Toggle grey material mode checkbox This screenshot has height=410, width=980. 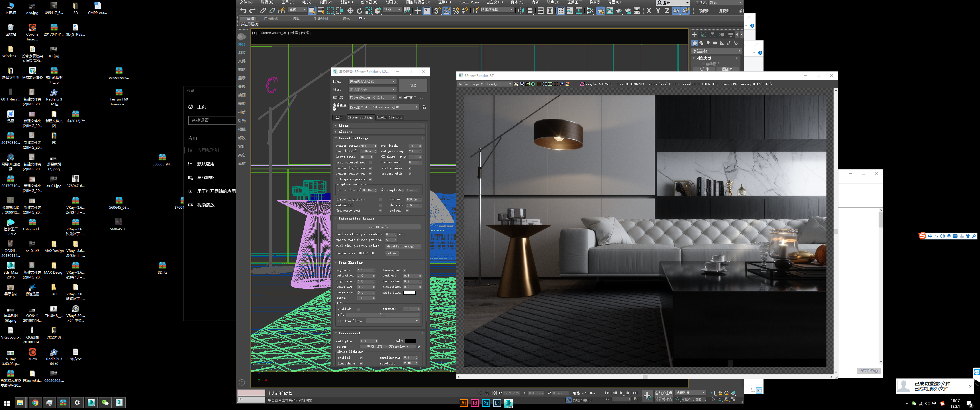(x=370, y=162)
